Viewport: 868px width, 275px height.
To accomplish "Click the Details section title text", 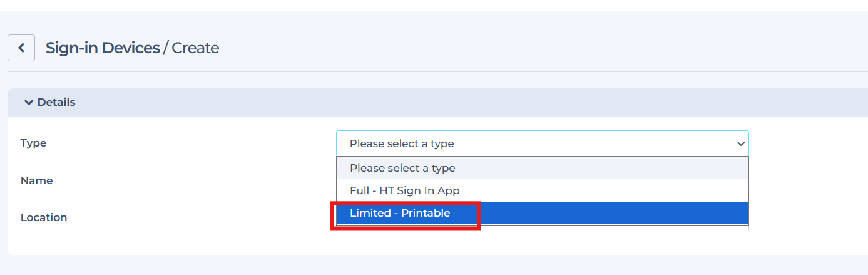I will coord(56,102).
